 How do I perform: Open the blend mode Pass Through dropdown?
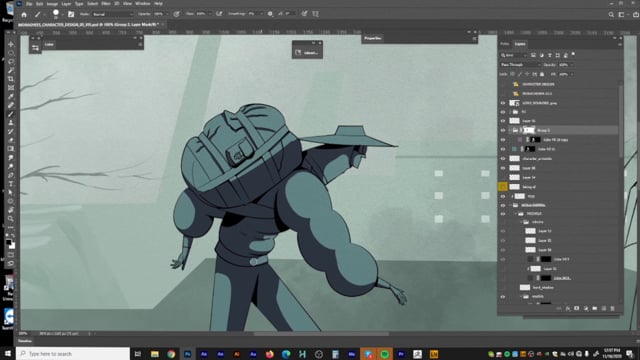(x=520, y=64)
